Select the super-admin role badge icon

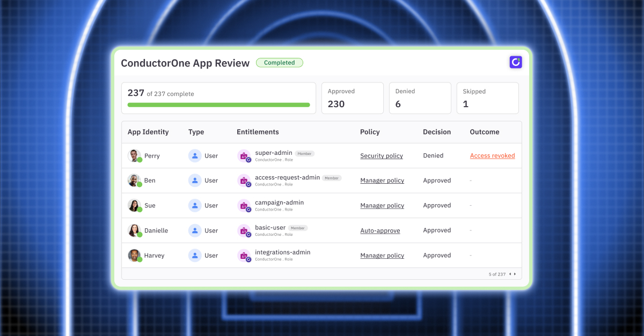[x=244, y=156]
